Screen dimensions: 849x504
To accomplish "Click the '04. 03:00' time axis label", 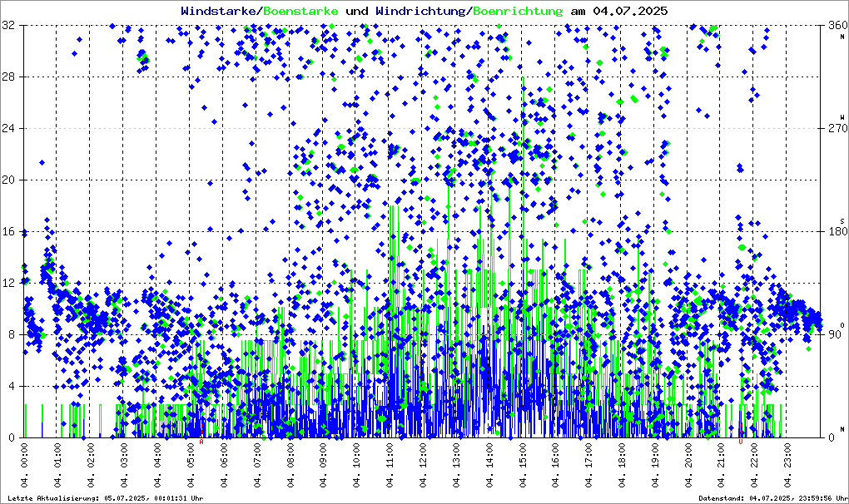I will click(124, 465).
